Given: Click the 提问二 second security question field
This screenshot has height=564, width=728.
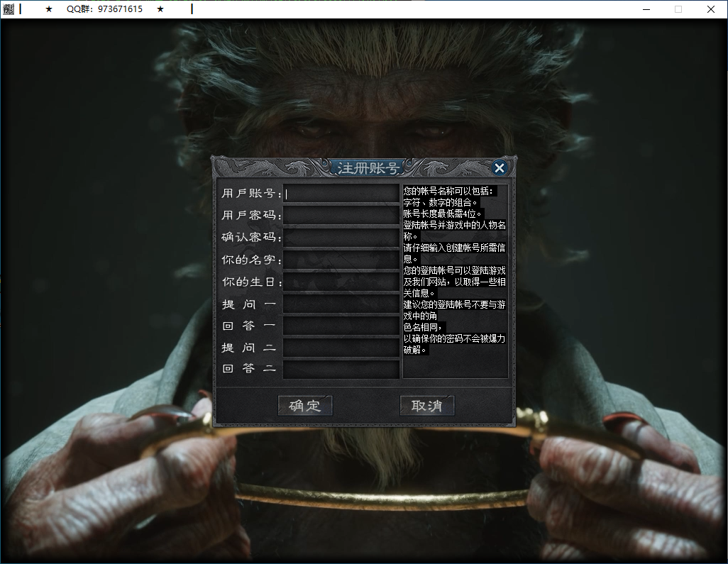Looking at the screenshot, I should tap(341, 348).
